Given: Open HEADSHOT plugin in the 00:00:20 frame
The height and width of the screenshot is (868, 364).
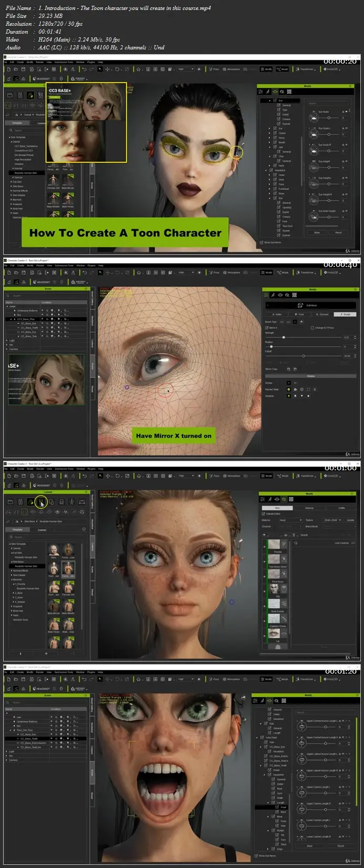Looking at the screenshot, I should click(x=41, y=79).
